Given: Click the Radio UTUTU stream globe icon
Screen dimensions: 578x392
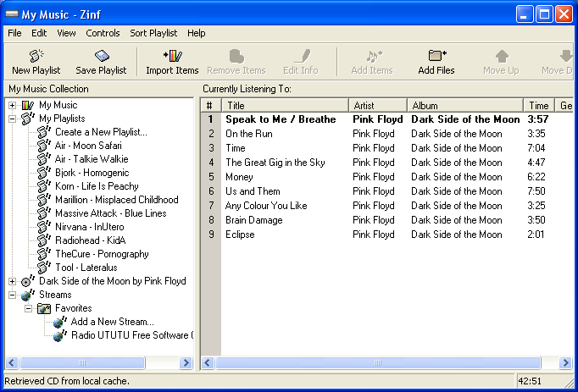Looking at the screenshot, I should (59, 335).
